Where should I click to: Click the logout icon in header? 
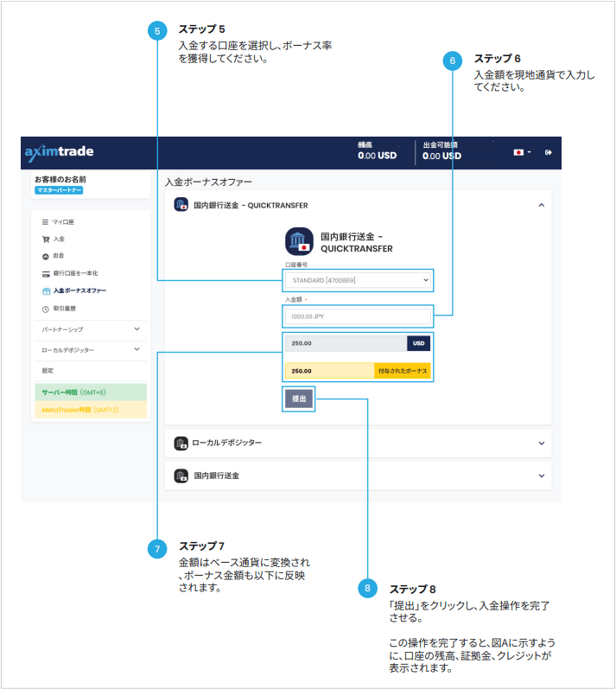tap(549, 152)
